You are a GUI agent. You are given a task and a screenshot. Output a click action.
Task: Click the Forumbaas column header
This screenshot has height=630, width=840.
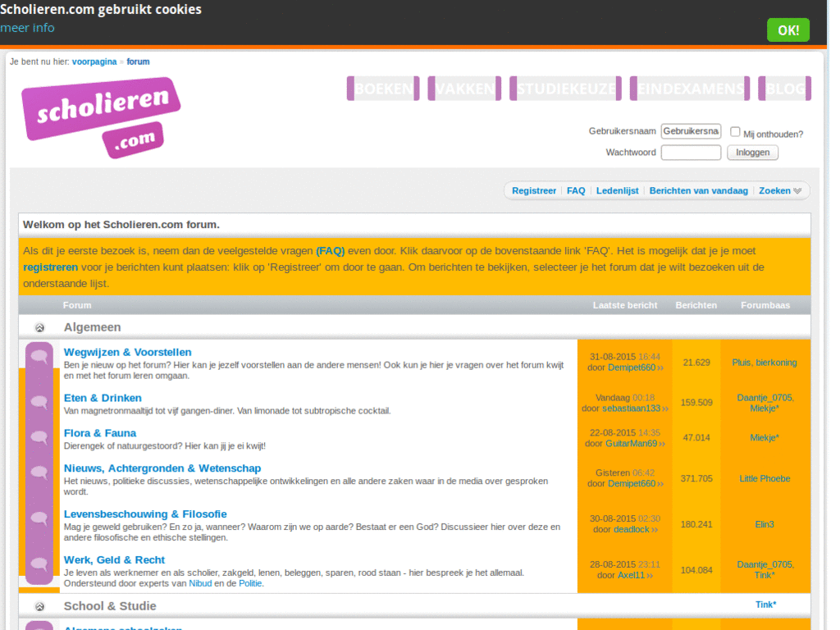[765, 305]
